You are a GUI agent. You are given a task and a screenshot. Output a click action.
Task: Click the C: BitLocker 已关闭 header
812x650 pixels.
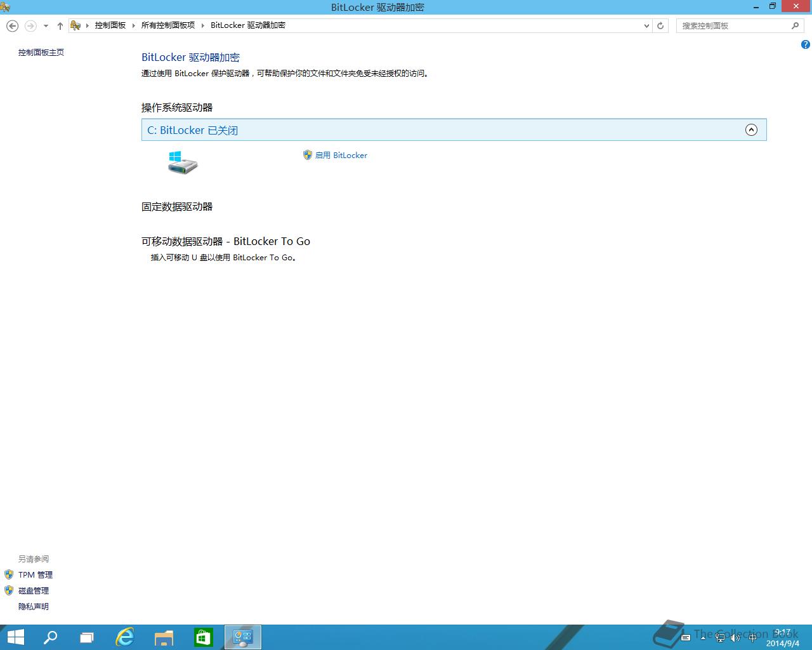(454, 130)
